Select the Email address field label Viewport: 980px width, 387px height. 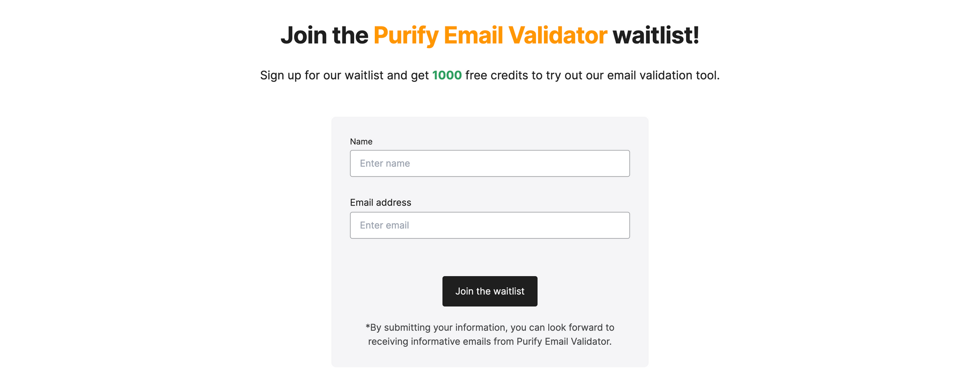380,202
